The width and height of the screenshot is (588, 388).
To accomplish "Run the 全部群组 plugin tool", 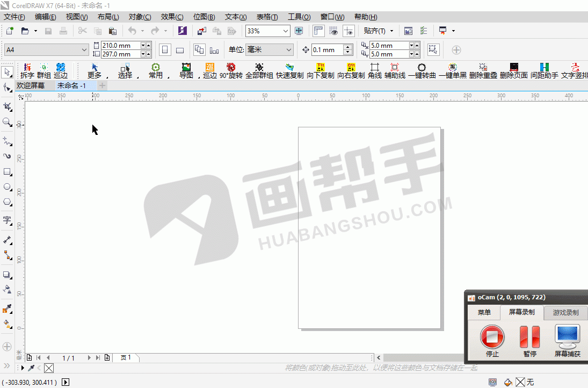I will [259, 70].
